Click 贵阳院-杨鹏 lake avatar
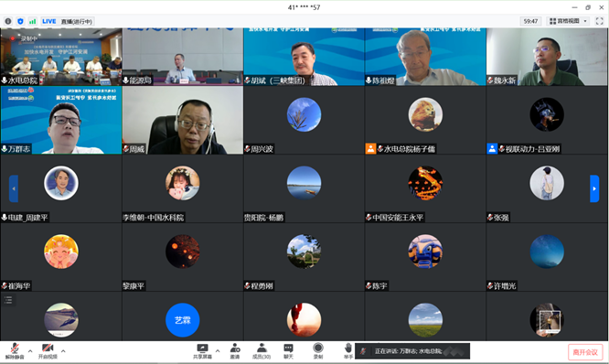The width and height of the screenshot is (609, 364). click(x=304, y=183)
